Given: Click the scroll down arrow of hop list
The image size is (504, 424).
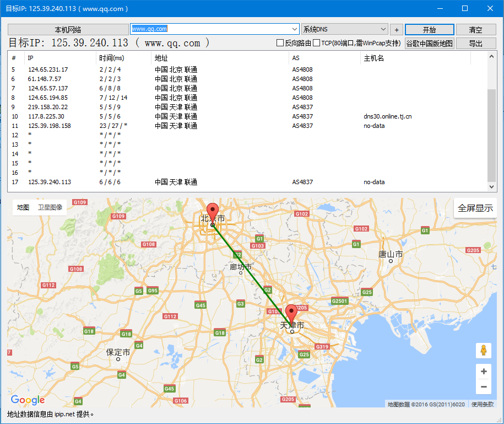Looking at the screenshot, I should (x=491, y=186).
